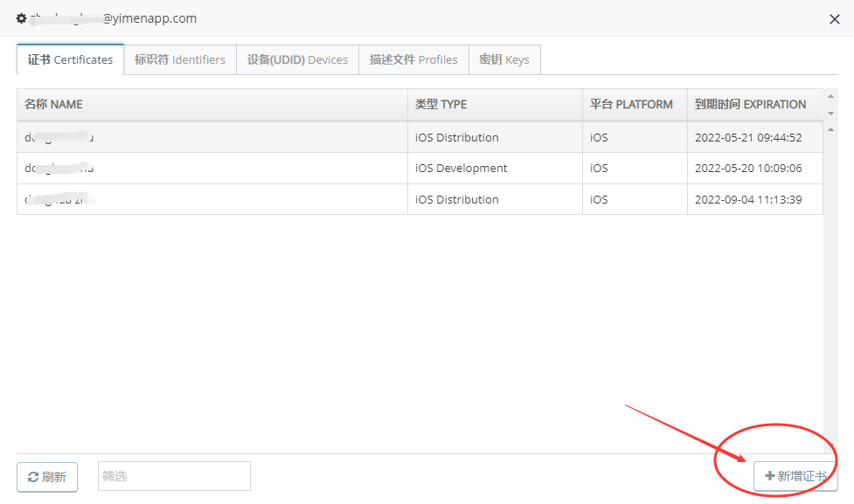Click the iOS Distribution cell in the 2022-05-21 row
The width and height of the screenshot is (854, 504).
pyautogui.click(x=495, y=137)
